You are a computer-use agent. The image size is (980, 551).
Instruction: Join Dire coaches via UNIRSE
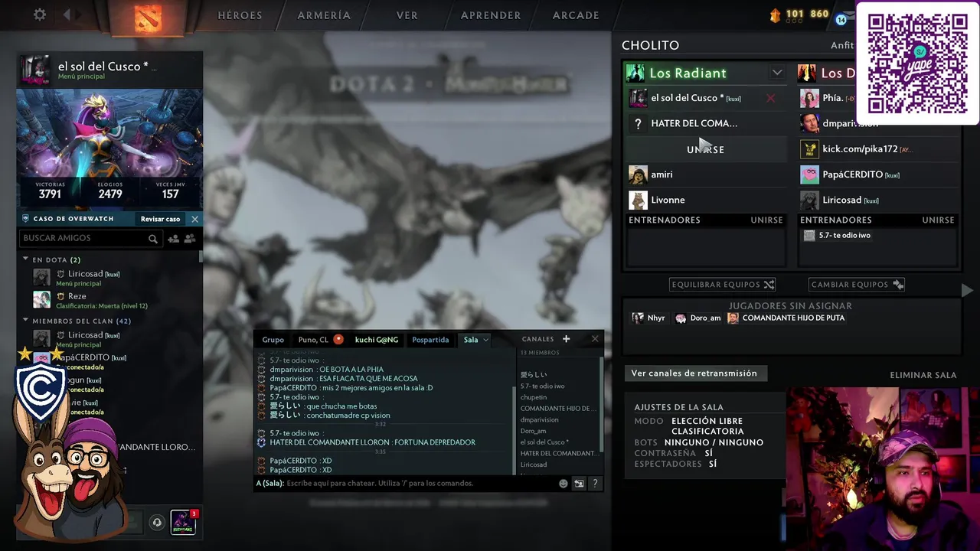(938, 220)
